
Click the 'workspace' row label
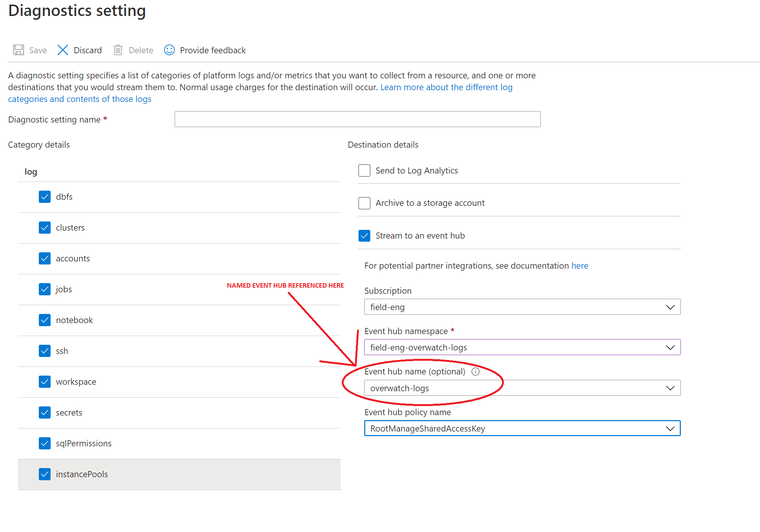pyautogui.click(x=76, y=382)
